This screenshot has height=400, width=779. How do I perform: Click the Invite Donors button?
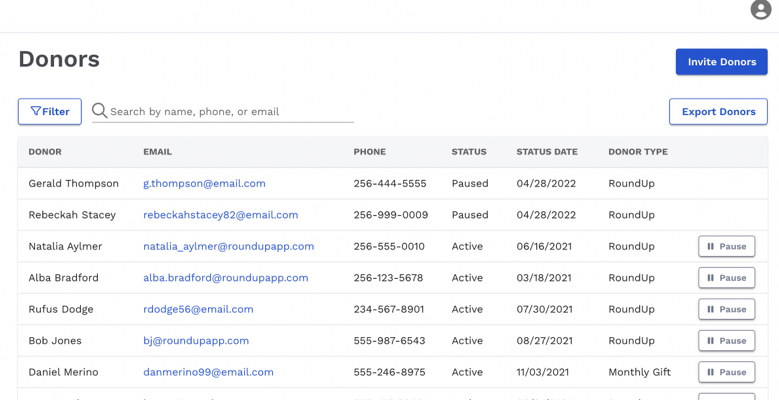pyautogui.click(x=721, y=62)
